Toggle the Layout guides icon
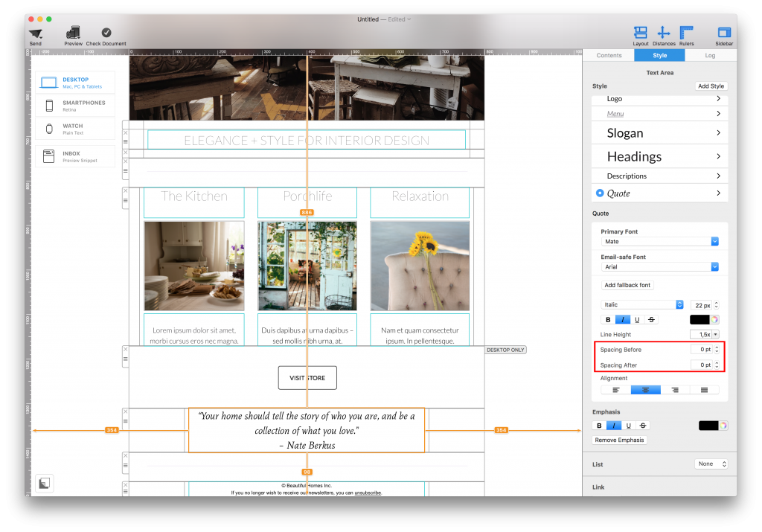The width and height of the screenshot is (762, 532). [x=640, y=33]
